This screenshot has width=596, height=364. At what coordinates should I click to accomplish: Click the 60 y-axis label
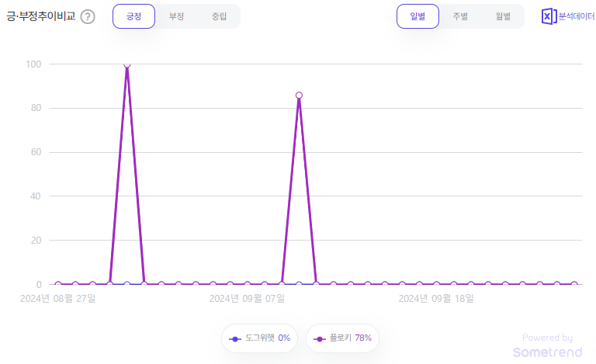[36, 152]
